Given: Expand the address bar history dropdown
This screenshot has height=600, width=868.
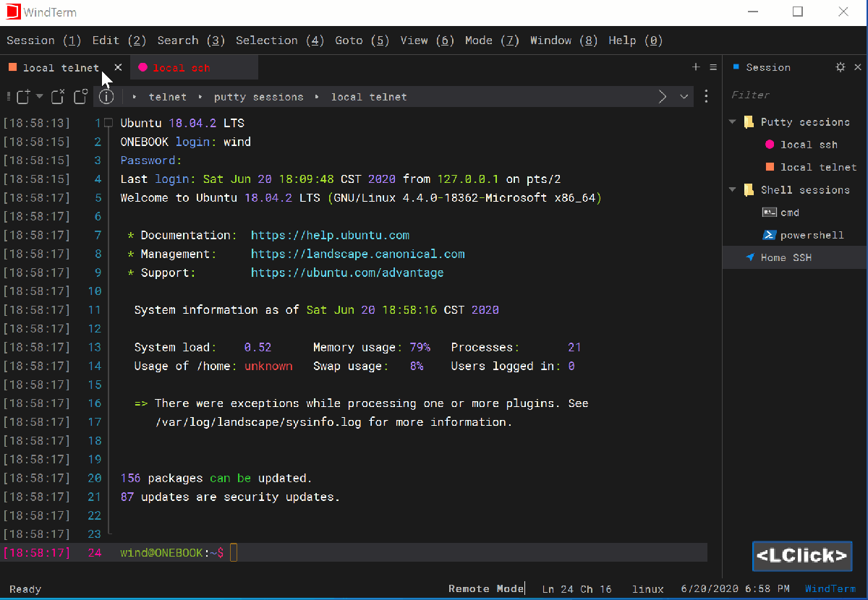Looking at the screenshot, I should 684,96.
